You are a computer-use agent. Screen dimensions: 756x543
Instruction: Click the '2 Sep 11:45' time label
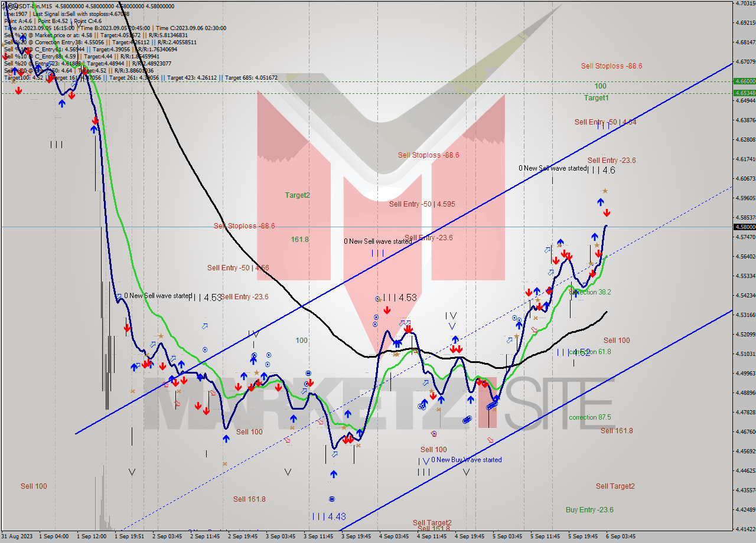204,537
